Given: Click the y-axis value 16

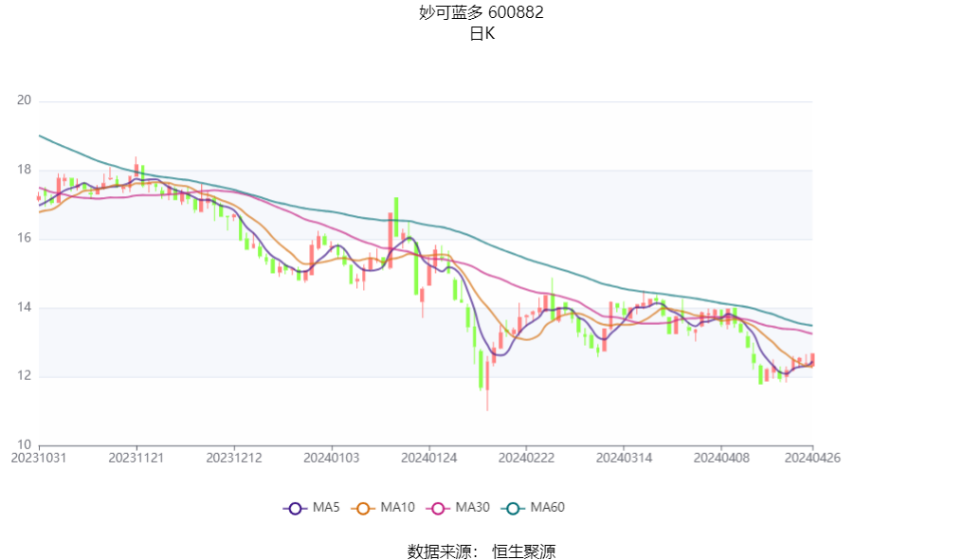Looking at the screenshot, I should click(24, 238).
